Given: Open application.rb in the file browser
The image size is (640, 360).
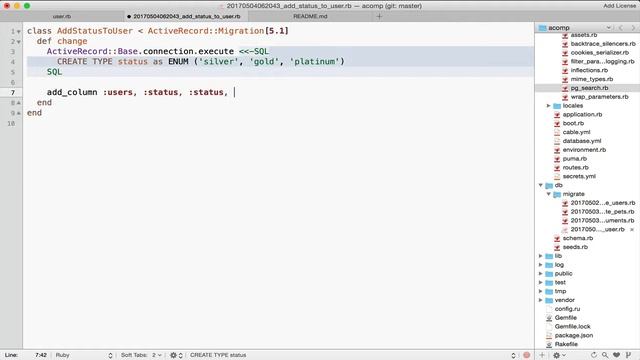Looking at the screenshot, I should tap(582, 115).
